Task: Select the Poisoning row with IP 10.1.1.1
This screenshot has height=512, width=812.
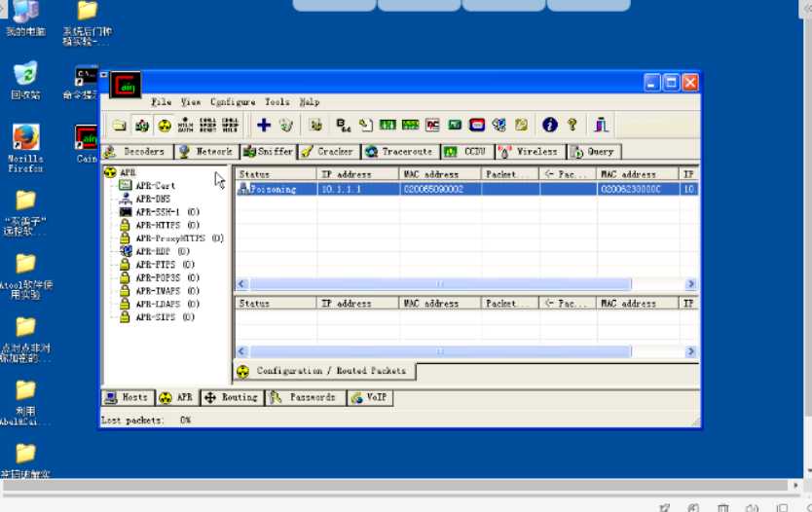Action: [466, 189]
